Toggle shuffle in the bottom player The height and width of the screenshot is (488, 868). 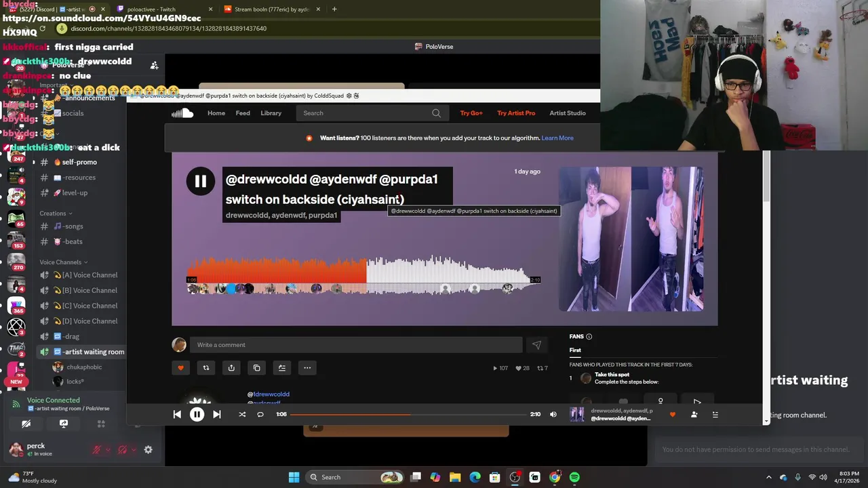(242, 414)
